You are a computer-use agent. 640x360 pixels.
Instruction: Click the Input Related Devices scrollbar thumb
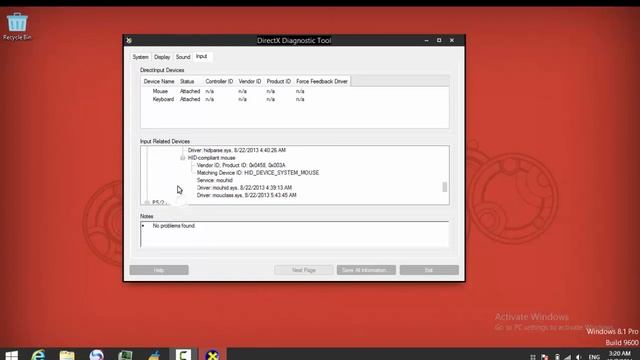(444, 187)
